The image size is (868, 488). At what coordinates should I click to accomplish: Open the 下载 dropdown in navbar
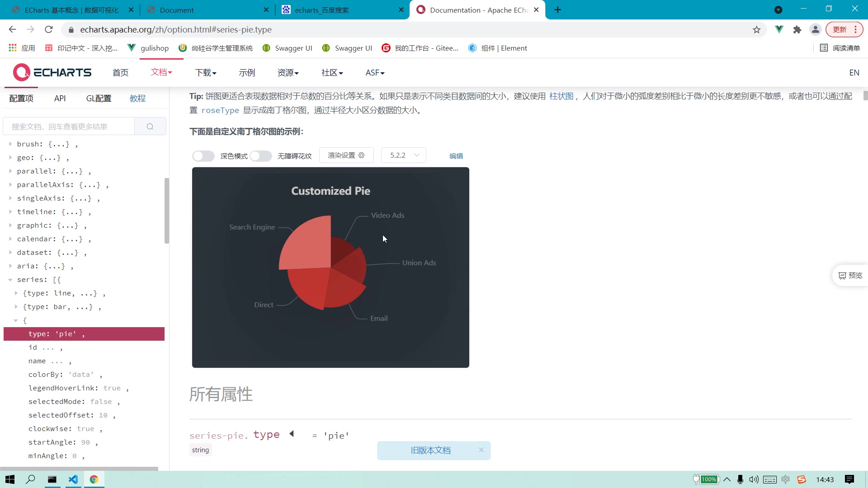(x=206, y=73)
